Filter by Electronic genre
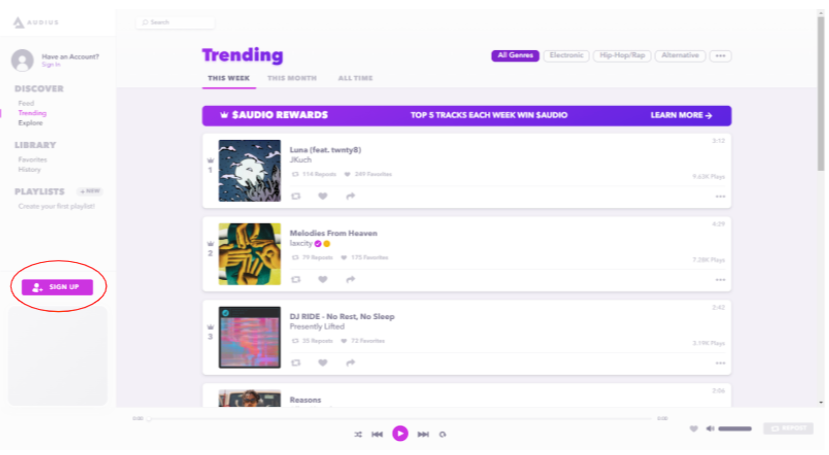This screenshot has width=829, height=455. pos(566,55)
